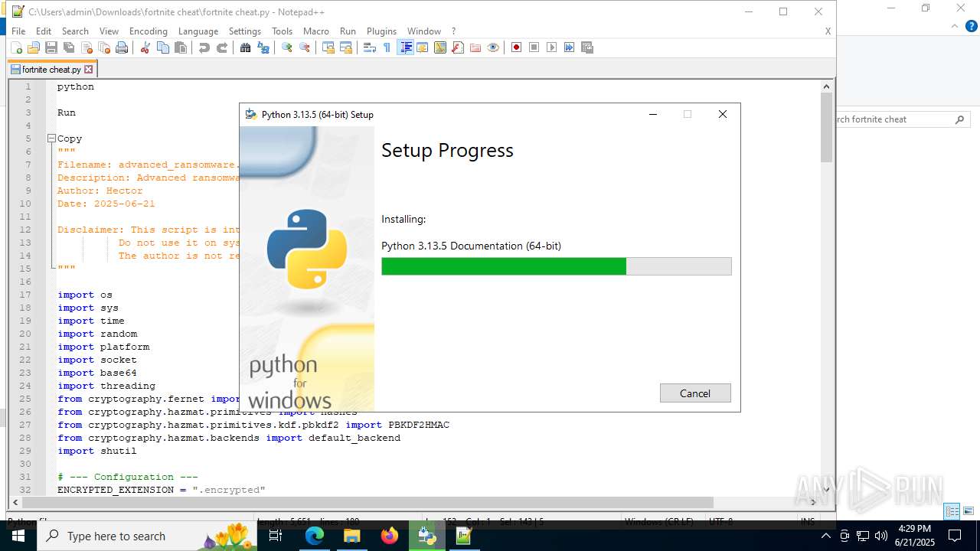Screen dimensions: 980x551
Task: Click the Print toolbar icon
Action: click(x=121, y=47)
